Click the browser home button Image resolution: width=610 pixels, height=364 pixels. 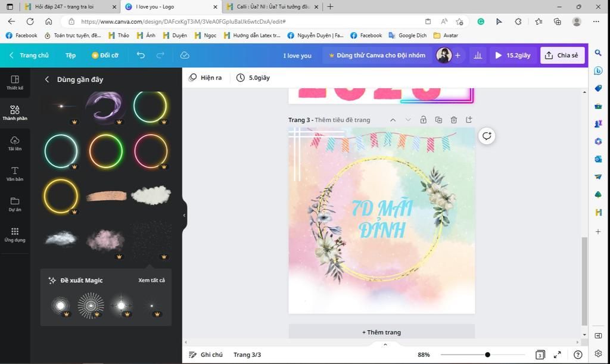click(49, 21)
